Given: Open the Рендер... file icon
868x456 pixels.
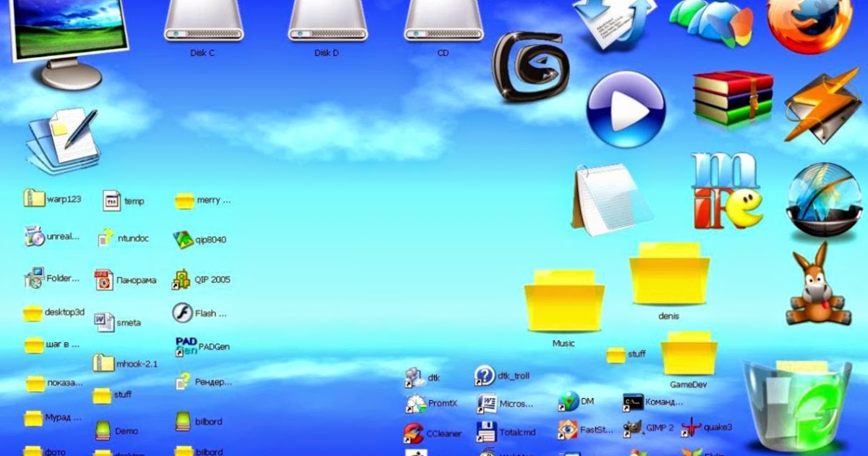Looking at the screenshot, I should (x=183, y=381).
